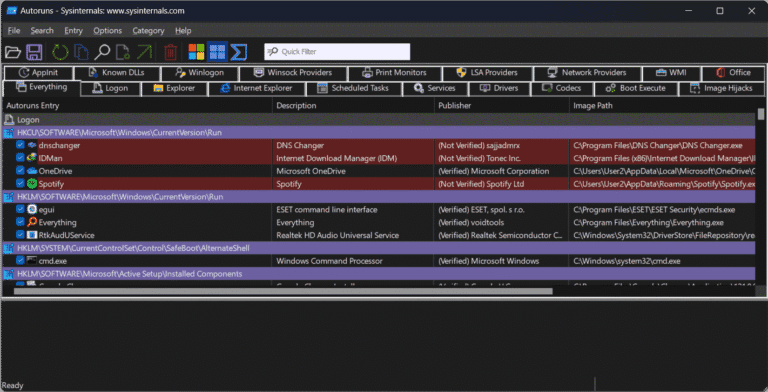Click the Open file toolbar icon
Screen dimensions: 768x392
(x=13, y=52)
